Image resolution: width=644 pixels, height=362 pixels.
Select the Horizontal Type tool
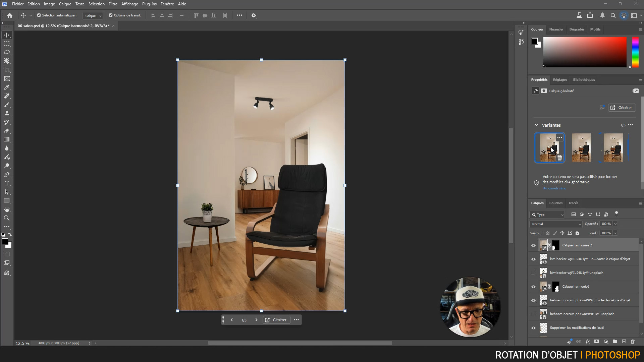coord(7,183)
